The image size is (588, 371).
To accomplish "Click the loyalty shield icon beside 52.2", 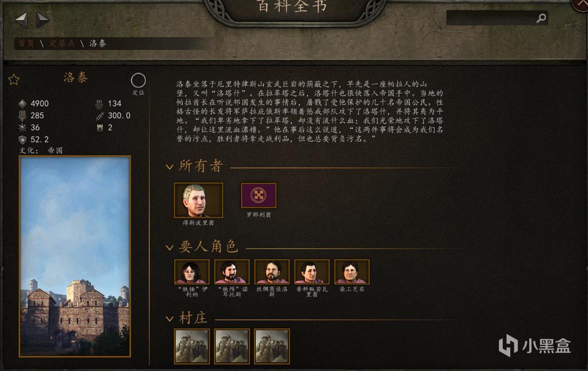I will tap(23, 140).
